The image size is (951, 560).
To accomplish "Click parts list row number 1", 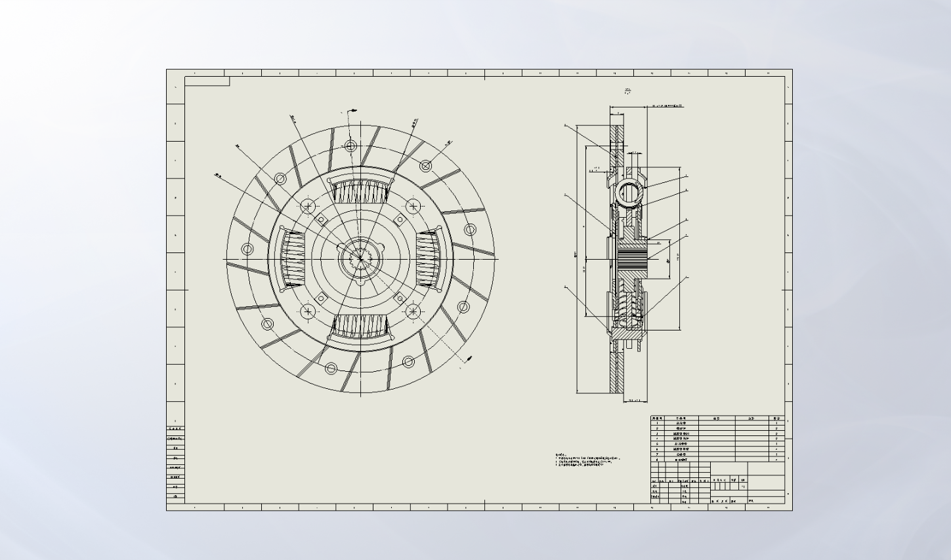I will coord(717,424).
